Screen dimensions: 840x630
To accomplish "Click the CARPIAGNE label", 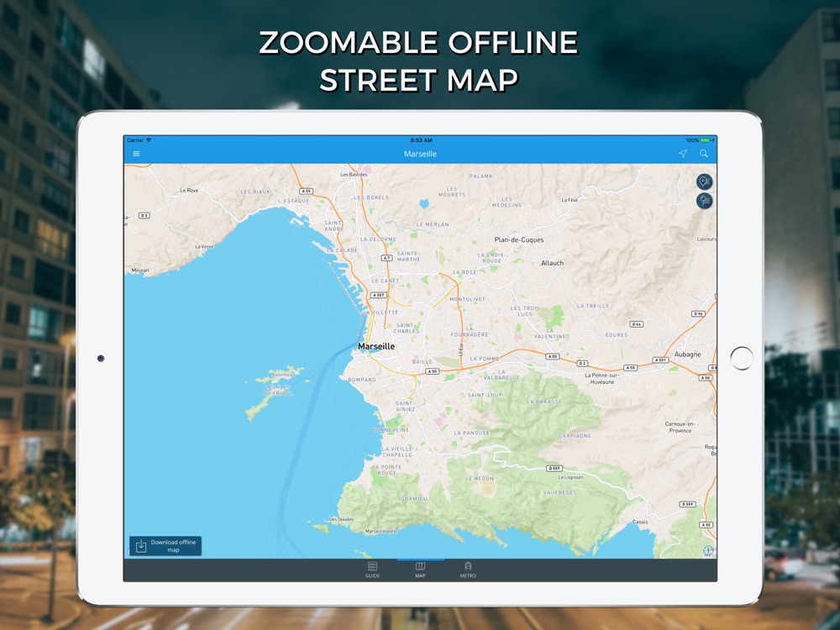I will tap(575, 435).
